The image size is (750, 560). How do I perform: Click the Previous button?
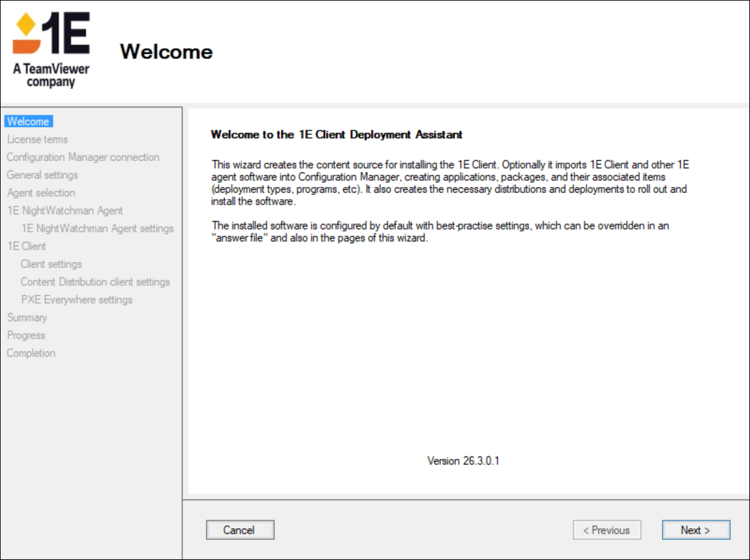pos(607,530)
